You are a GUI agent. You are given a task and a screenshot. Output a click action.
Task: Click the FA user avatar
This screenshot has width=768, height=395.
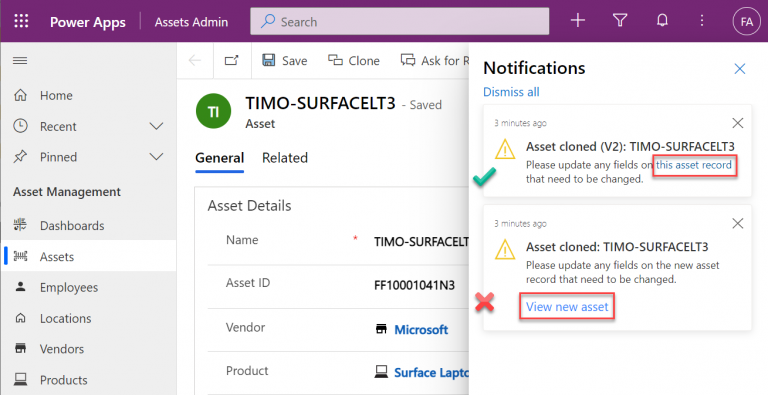[x=746, y=21]
